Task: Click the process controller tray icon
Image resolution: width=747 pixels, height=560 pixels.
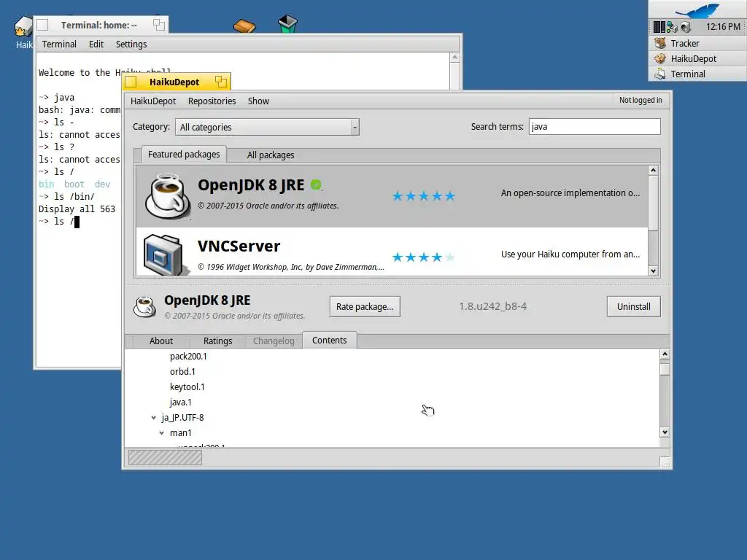Action: (659, 27)
